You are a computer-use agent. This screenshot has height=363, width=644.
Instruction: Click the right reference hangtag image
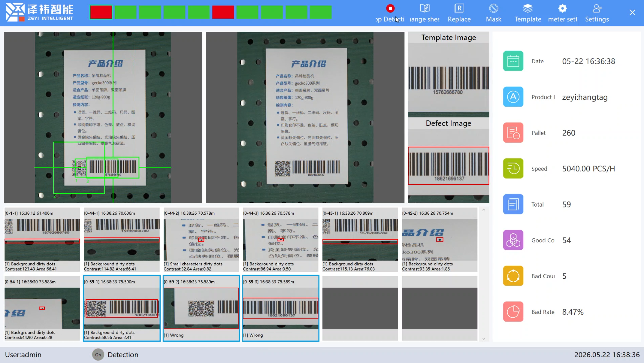click(x=305, y=117)
